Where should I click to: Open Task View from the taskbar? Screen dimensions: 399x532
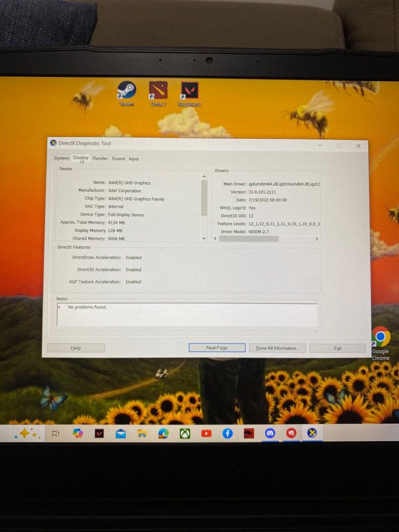pos(56,433)
